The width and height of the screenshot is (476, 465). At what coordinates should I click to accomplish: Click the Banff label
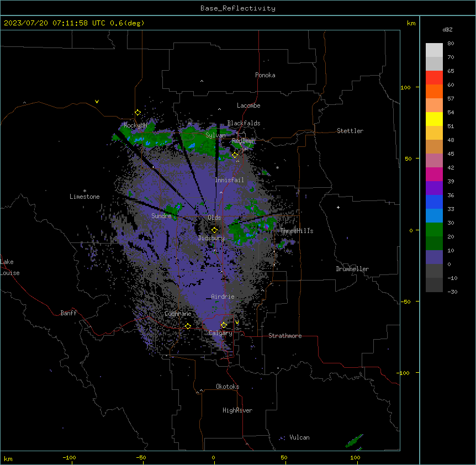coord(68,313)
